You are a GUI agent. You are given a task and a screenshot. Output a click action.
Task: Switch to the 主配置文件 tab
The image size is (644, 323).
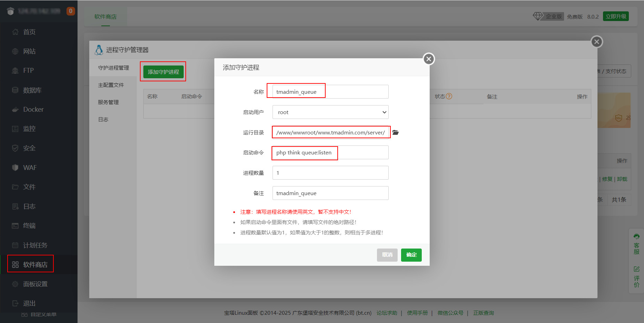point(111,85)
